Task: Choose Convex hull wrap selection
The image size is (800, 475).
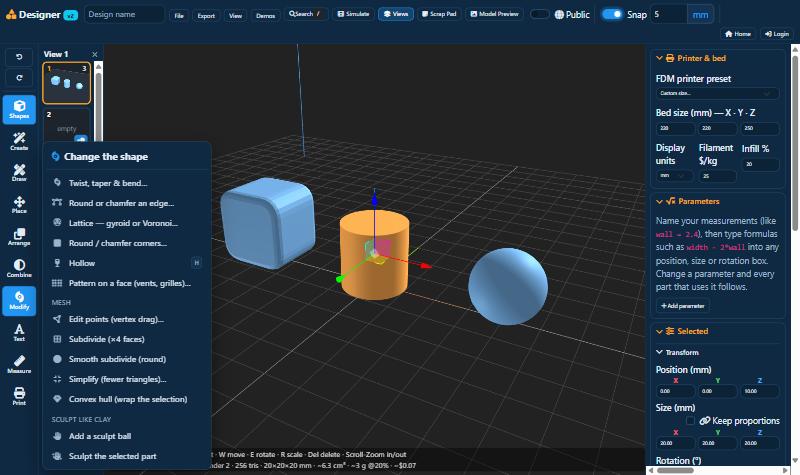Action: tap(127, 399)
